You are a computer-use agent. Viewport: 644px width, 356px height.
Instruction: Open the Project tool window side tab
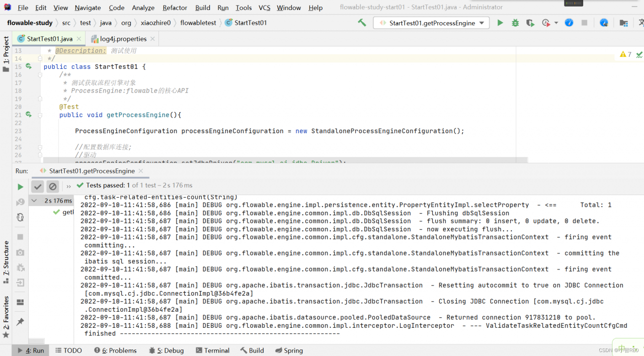(x=6, y=54)
